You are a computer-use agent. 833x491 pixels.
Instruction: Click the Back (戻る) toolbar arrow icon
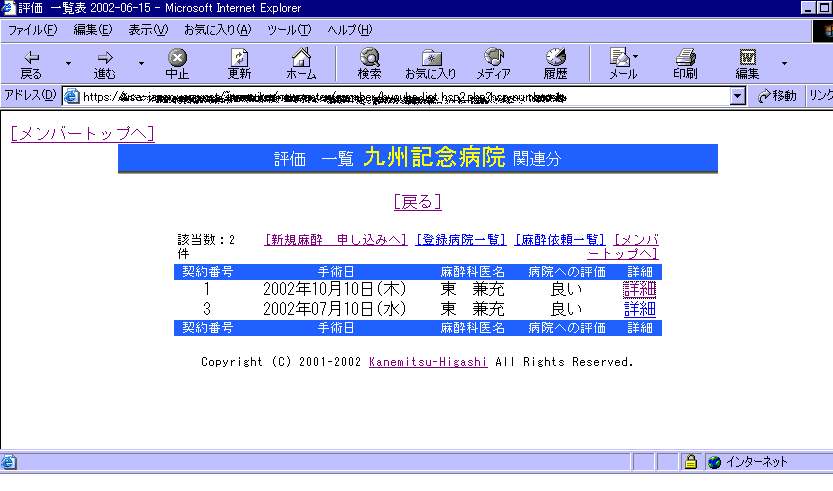pos(31,58)
